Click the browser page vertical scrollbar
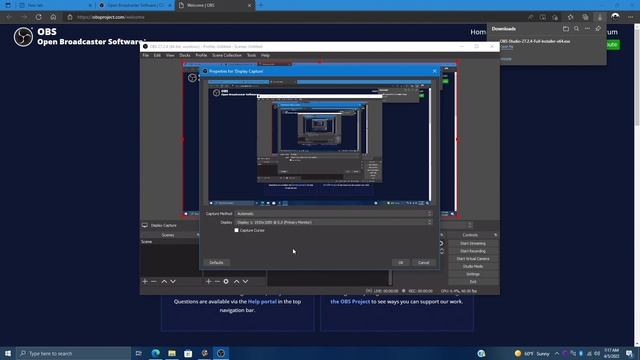Viewport: 640px width, 360px height. tap(637, 184)
